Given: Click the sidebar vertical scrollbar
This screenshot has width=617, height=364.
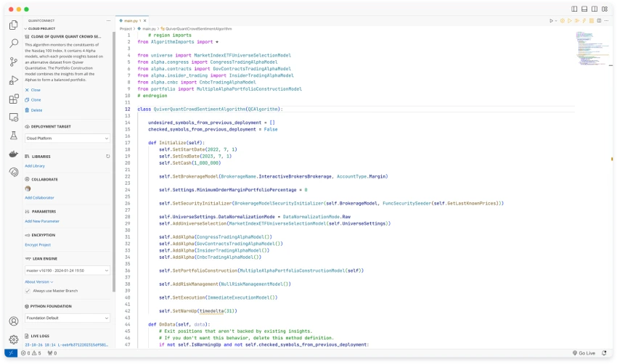Looking at the screenshot, I should click(x=114, y=161).
